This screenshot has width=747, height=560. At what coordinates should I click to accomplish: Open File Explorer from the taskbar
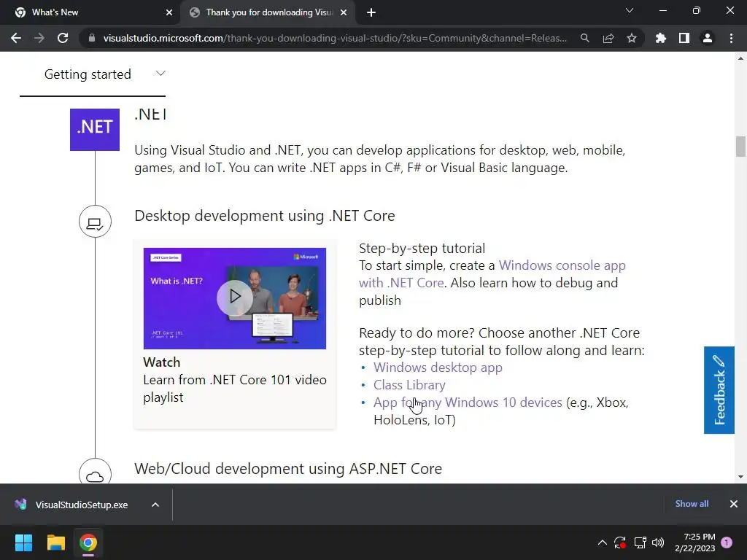pos(55,542)
